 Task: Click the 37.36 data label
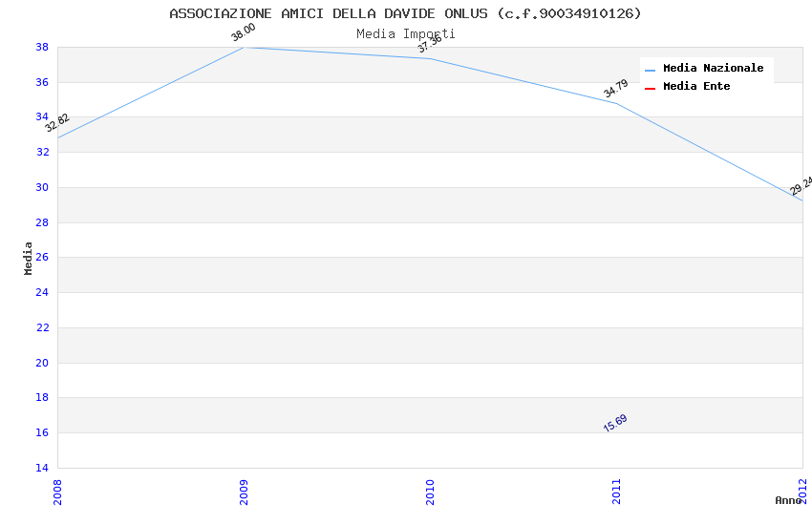coord(430,44)
